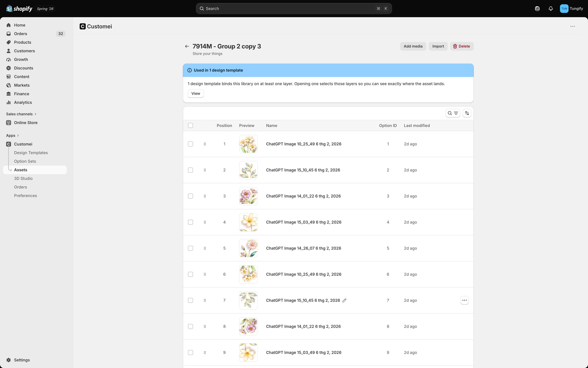Open Option Sets under Customei
The height and width of the screenshot is (368, 588).
pos(25,161)
